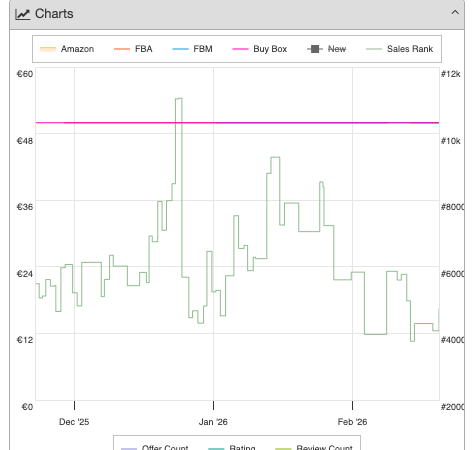This screenshot has width=474, height=450.
Task: Click the Buy Box pink color swatch
Action: point(240,49)
